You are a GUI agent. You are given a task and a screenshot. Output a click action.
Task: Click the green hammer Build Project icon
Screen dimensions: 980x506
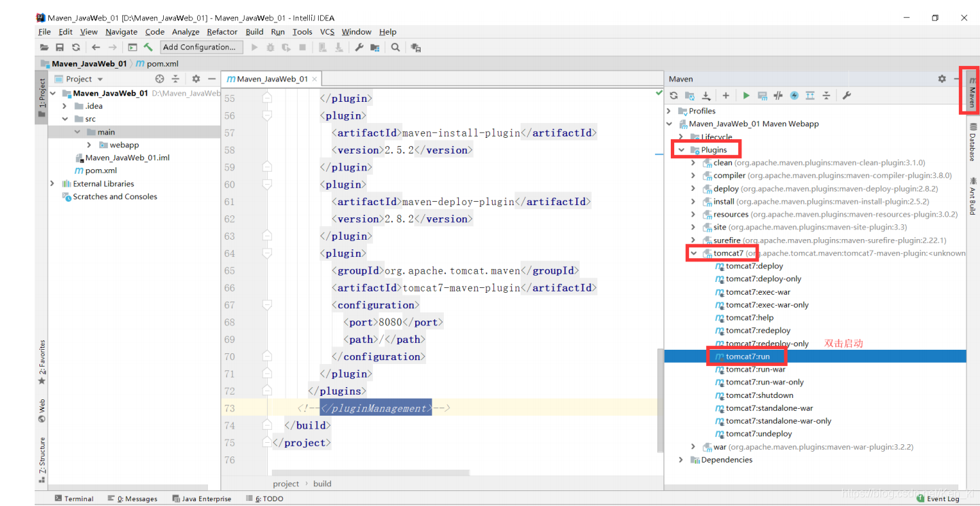148,48
